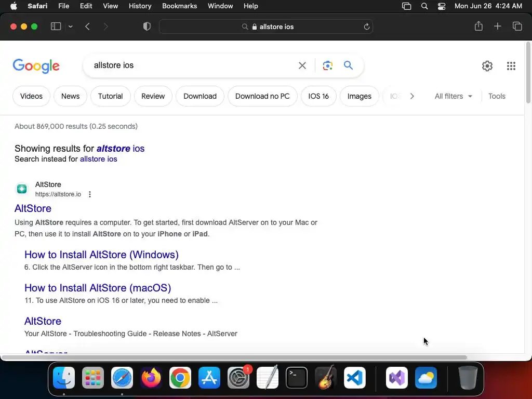Show the tab overview icon

517,26
